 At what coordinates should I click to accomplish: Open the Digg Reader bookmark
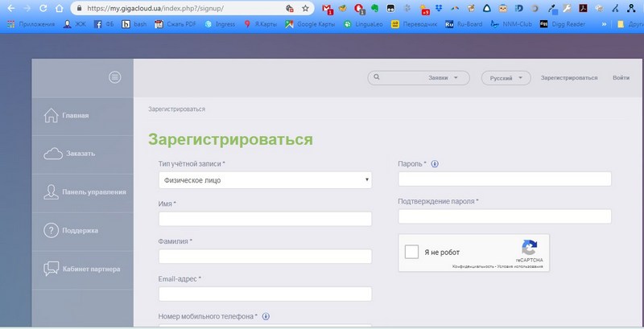(x=562, y=24)
